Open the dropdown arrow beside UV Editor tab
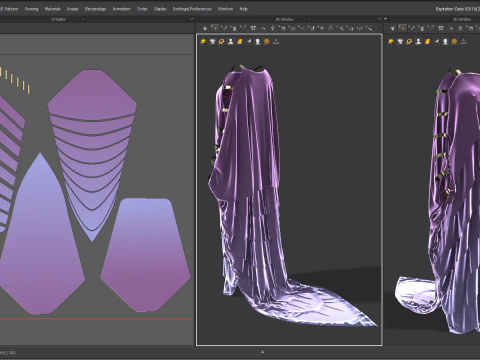The width and height of the screenshot is (480, 360). pyautogui.click(x=83, y=19)
